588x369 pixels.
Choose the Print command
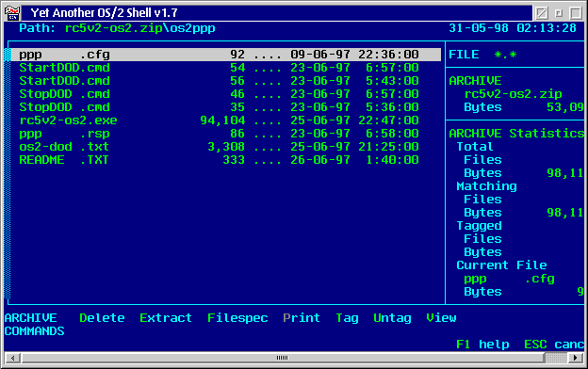click(x=302, y=317)
